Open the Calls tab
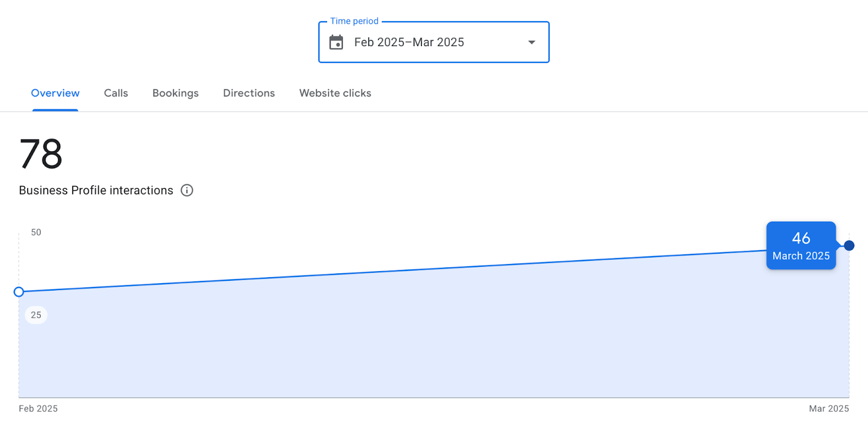 (116, 93)
